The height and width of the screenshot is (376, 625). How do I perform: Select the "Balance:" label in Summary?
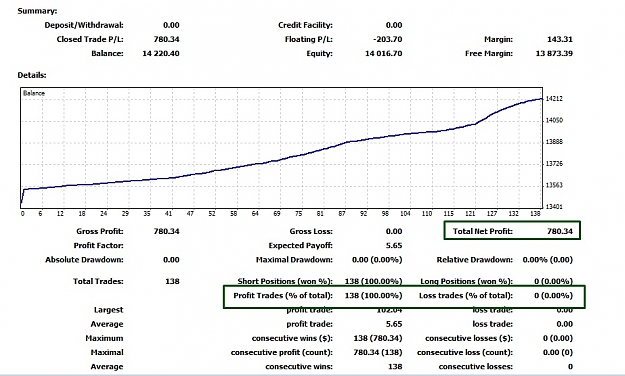[107, 53]
